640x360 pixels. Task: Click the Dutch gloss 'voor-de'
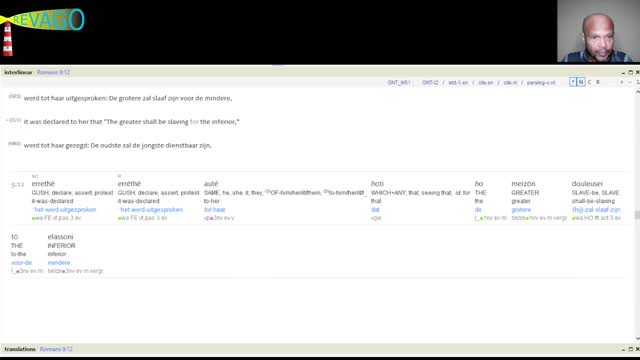(x=21, y=262)
